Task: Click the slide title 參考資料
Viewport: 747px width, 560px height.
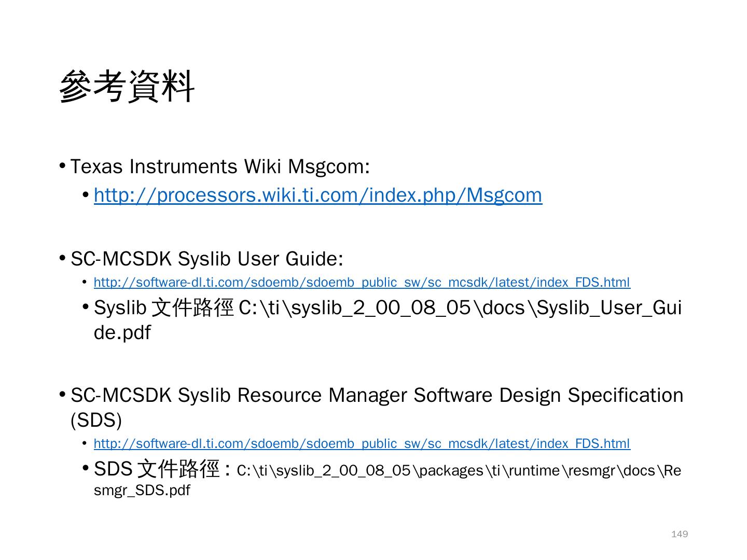Action: pos(127,86)
